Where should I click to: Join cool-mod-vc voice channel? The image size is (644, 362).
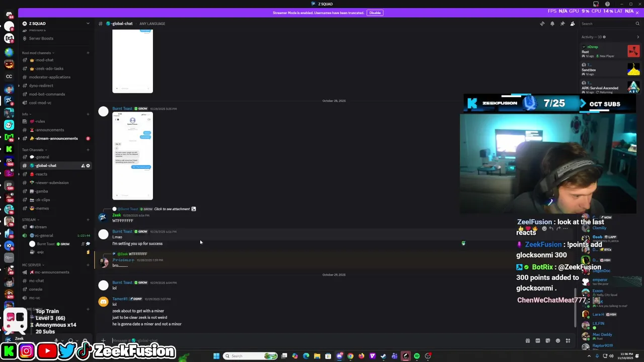(55, 103)
